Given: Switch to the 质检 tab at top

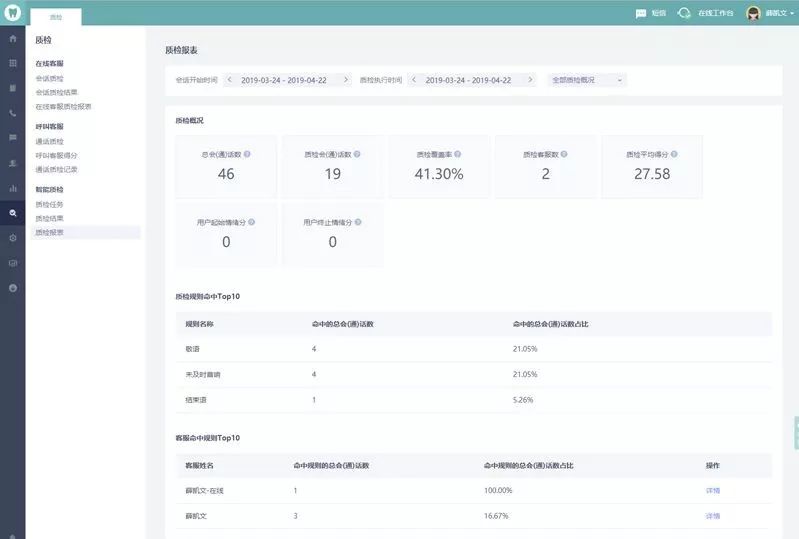Looking at the screenshot, I should click(x=56, y=17).
